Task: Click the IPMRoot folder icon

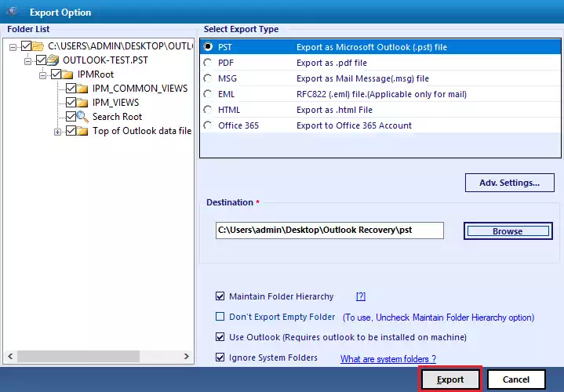Action: tap(67, 74)
